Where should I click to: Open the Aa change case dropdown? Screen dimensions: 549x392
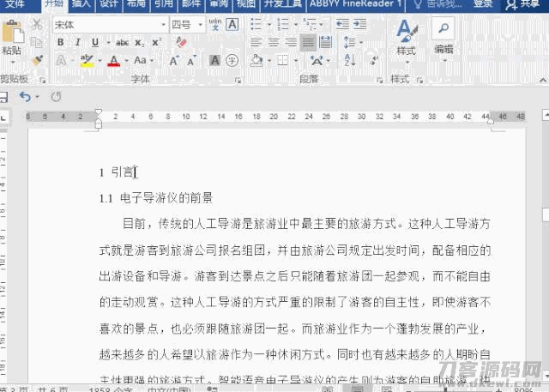(143, 60)
